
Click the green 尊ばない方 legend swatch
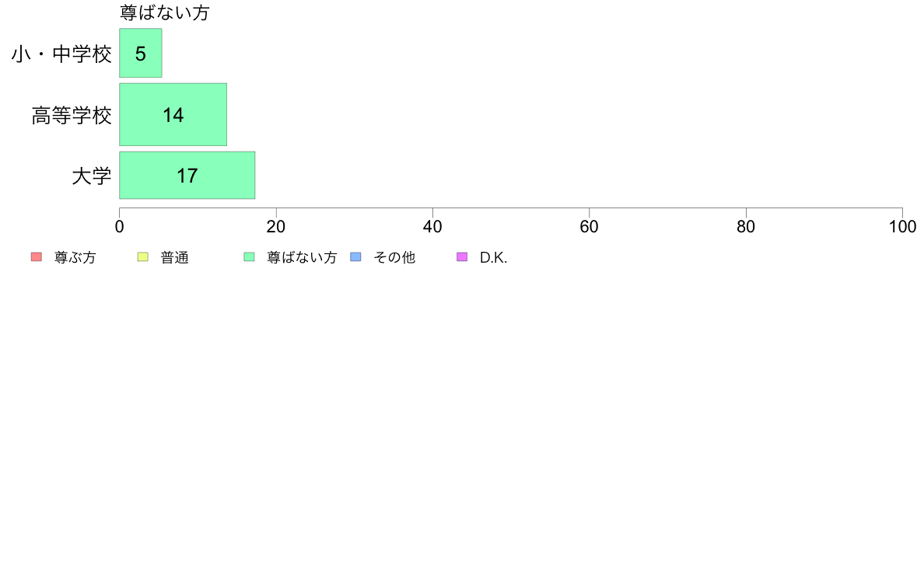tap(249, 256)
